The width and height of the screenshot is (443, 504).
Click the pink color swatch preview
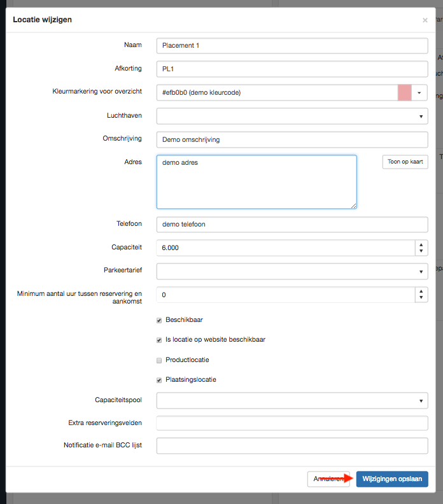pos(404,92)
